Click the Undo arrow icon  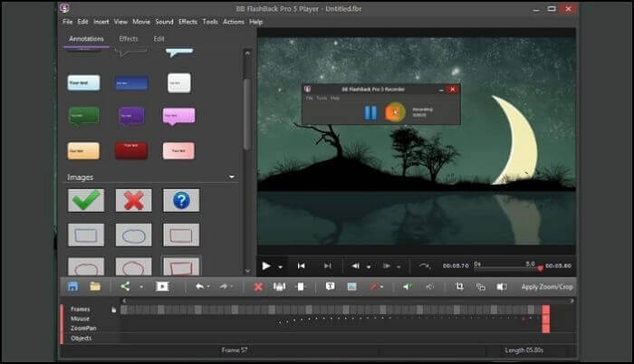pos(199,286)
